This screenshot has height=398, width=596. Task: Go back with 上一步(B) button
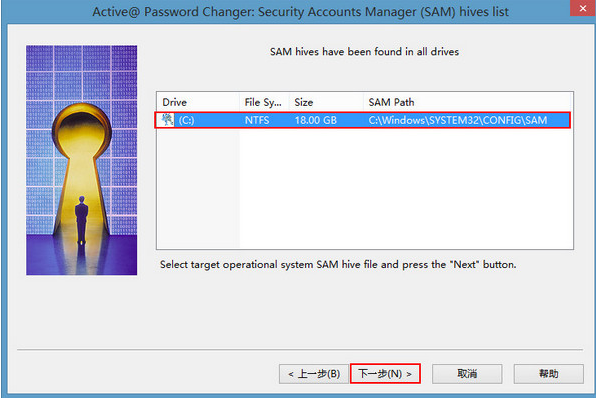pos(314,374)
